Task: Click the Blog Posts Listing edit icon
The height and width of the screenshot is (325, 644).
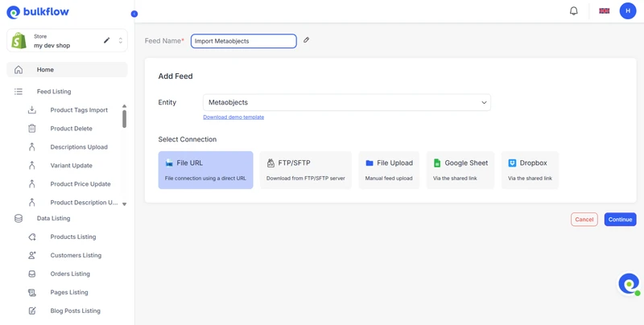Action: tap(32, 311)
